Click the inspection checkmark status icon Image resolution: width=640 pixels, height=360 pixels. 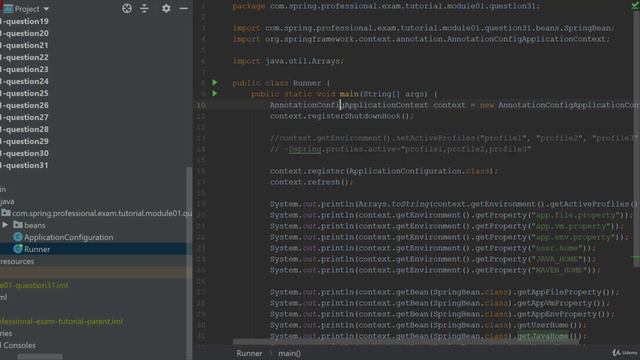[x=635, y=5]
